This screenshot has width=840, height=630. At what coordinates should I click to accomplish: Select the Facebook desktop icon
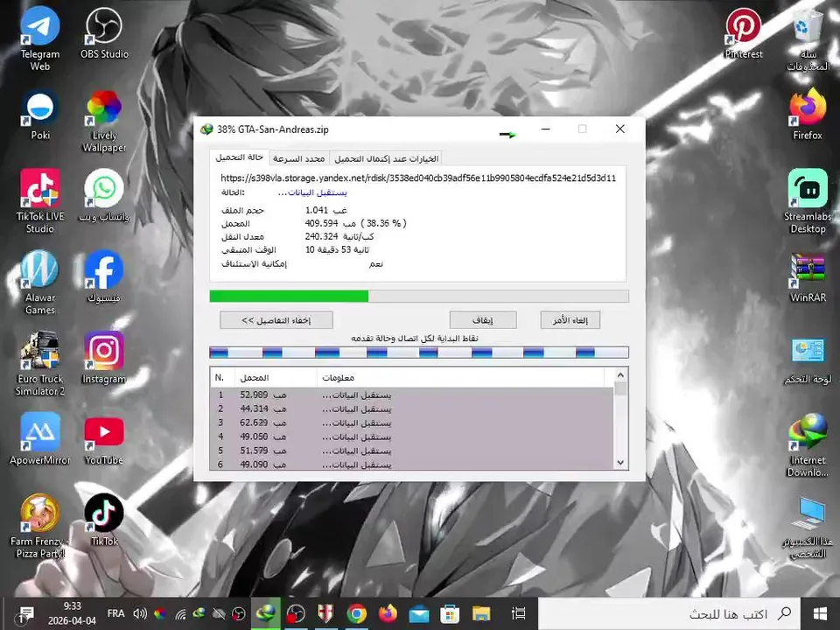click(x=104, y=277)
